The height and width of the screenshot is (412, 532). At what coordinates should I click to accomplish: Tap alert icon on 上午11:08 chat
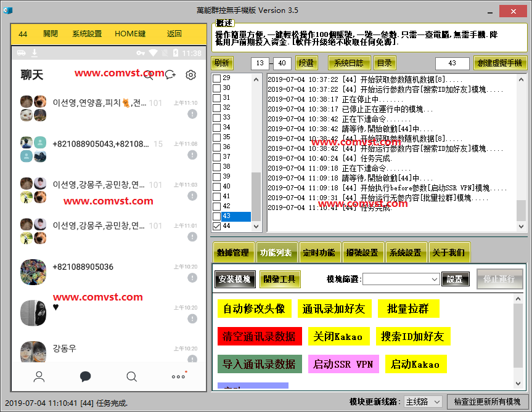(x=192, y=155)
